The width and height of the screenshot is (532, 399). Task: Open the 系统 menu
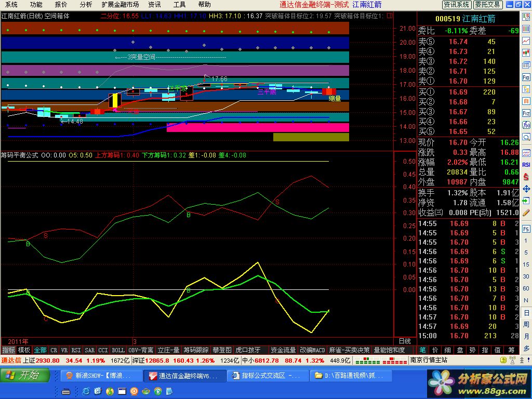[11, 4]
